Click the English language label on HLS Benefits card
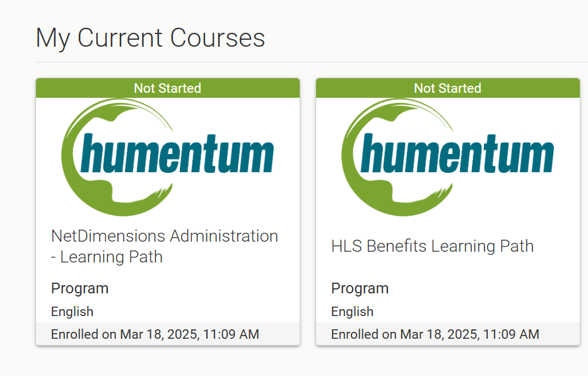Image resolution: width=588 pixels, height=376 pixels. click(352, 312)
